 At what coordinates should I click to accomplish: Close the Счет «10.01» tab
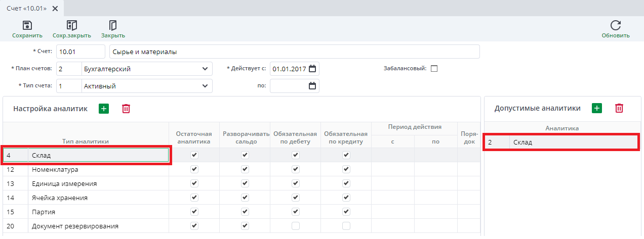tap(55, 9)
